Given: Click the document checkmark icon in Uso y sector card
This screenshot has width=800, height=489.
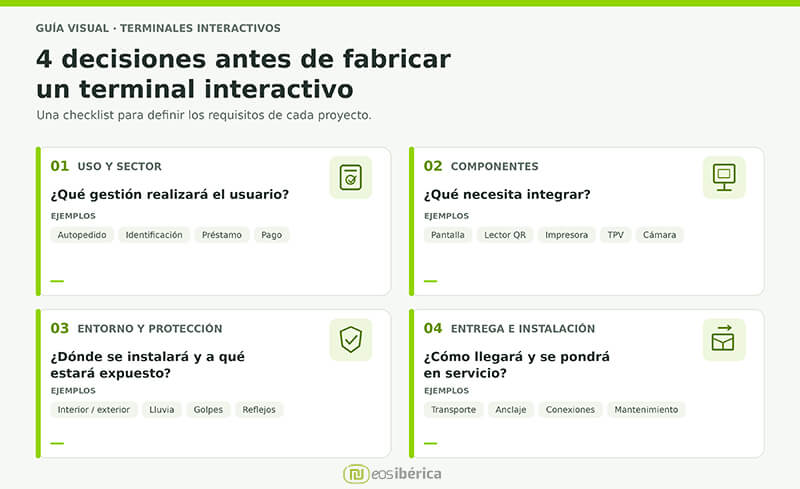Looking at the screenshot, I should [351, 177].
